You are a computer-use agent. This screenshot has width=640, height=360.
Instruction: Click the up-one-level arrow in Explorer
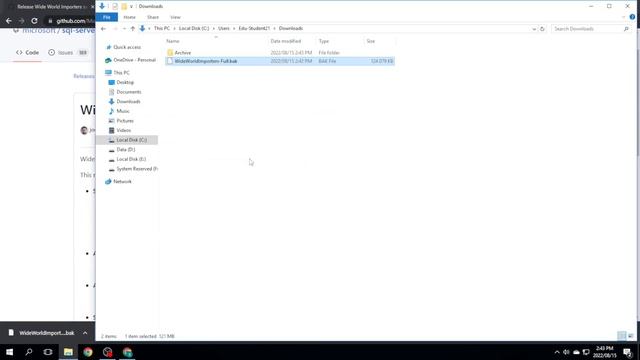pos(133,29)
